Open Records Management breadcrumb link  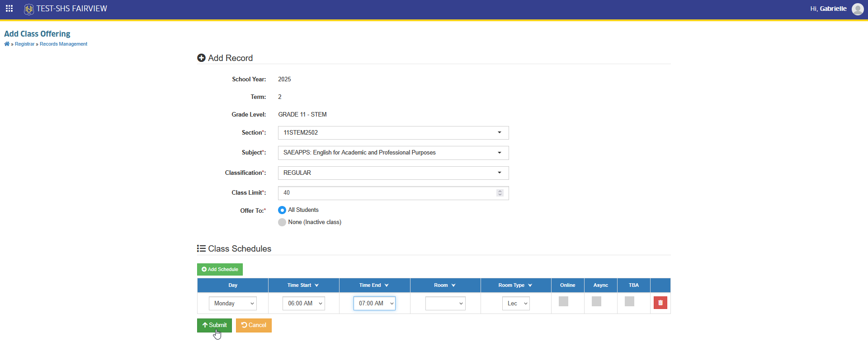(63, 44)
